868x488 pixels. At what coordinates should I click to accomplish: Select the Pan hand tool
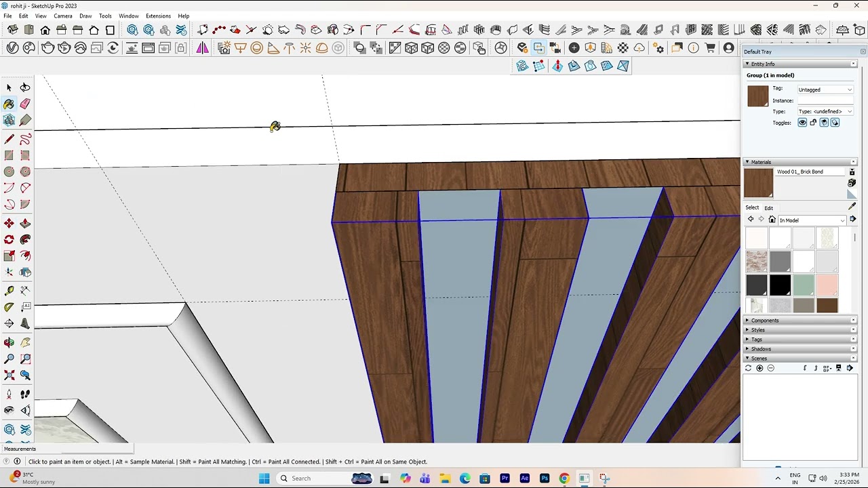tap(25, 342)
